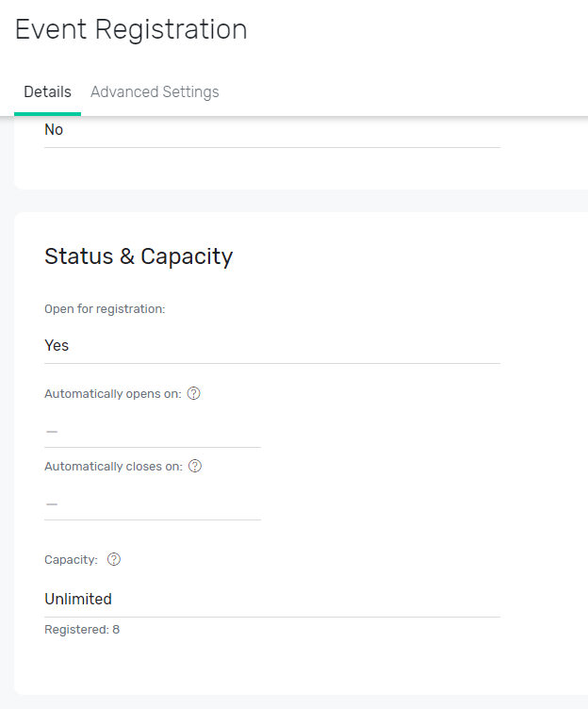Switch to the Advanced Settings tab
Viewport: 588px width, 709px height.
155,92
